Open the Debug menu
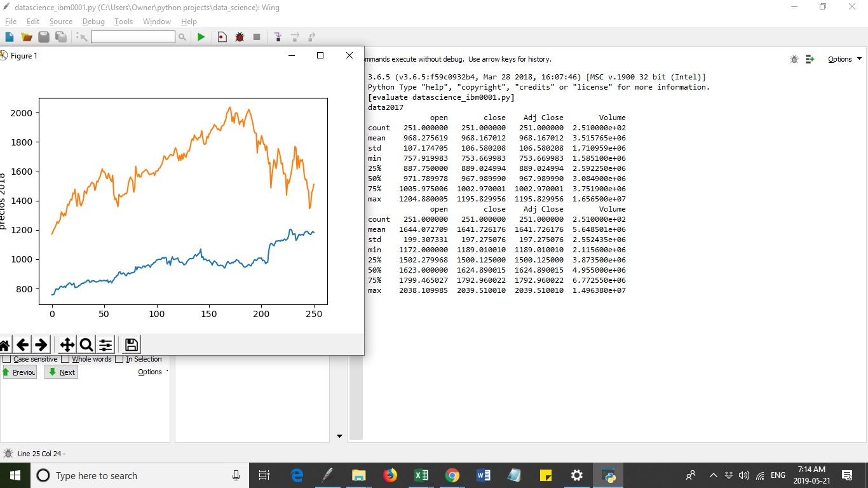The width and height of the screenshot is (868, 488). tap(93, 21)
